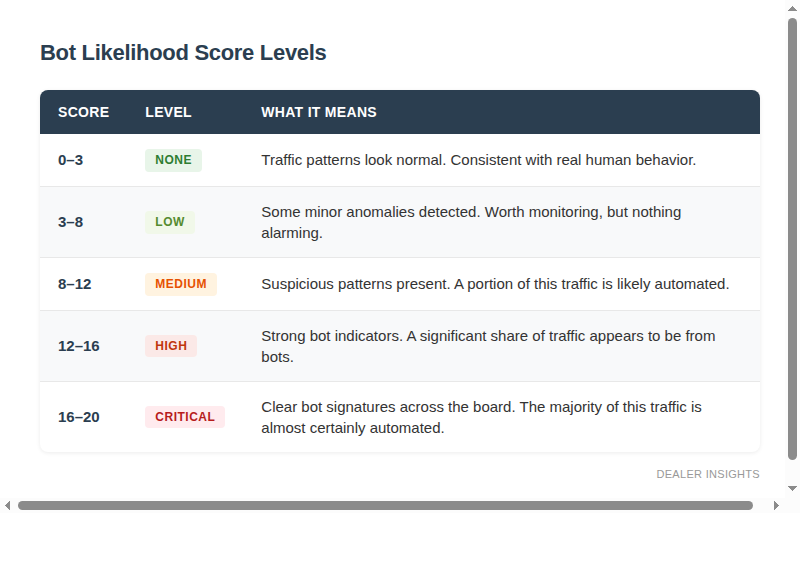Click the description of strong bot indicators
This screenshot has height=580, width=800.
pyautogui.click(x=488, y=346)
